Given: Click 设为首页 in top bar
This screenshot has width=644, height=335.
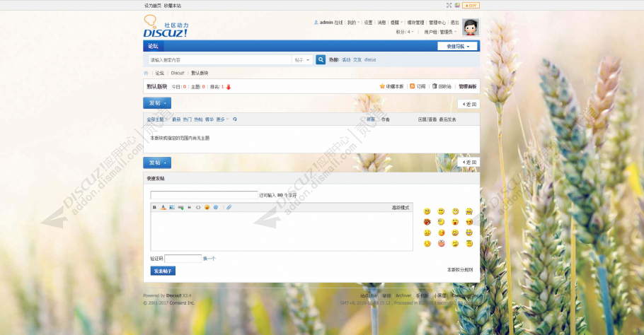Looking at the screenshot, I should 152,6.
